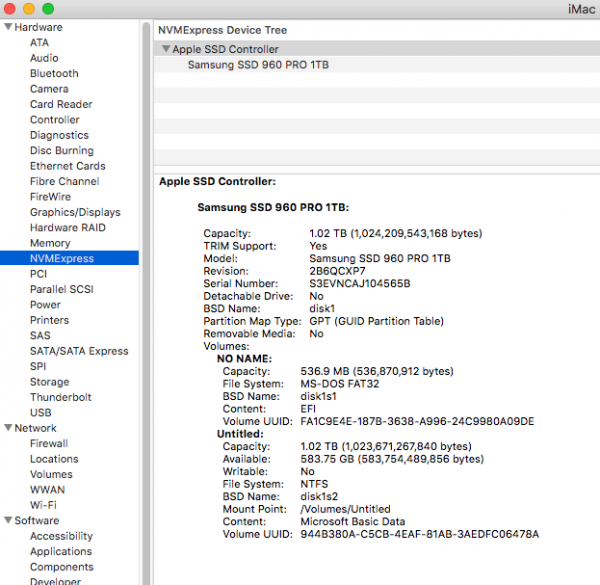Image resolution: width=600 pixels, height=585 pixels.
Task: Select Controller in the sidebar
Action: pyautogui.click(x=55, y=119)
